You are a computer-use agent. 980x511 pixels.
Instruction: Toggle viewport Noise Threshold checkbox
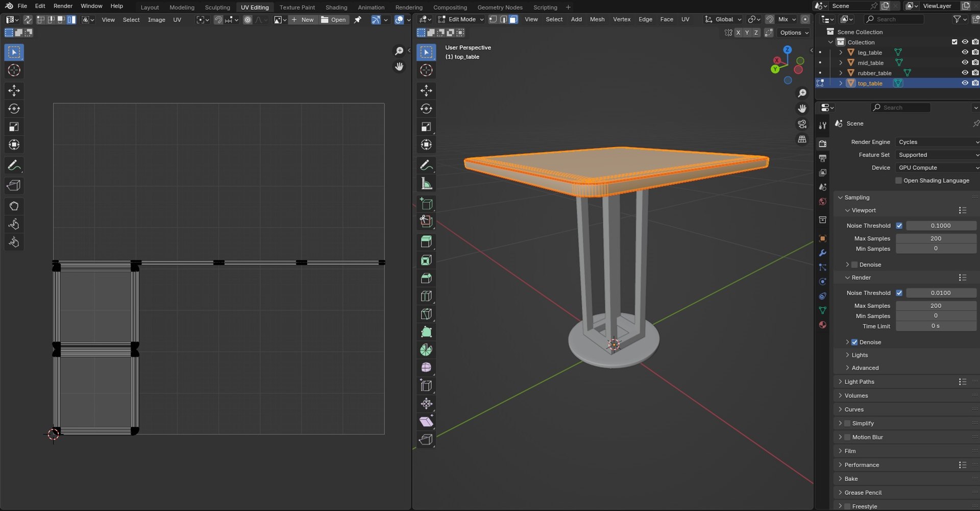899,226
